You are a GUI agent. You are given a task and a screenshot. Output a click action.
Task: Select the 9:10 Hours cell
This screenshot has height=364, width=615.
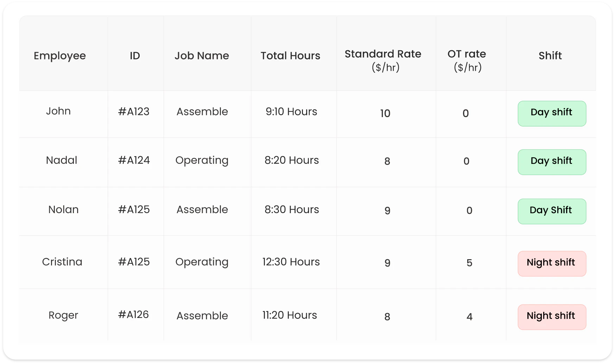[291, 112]
